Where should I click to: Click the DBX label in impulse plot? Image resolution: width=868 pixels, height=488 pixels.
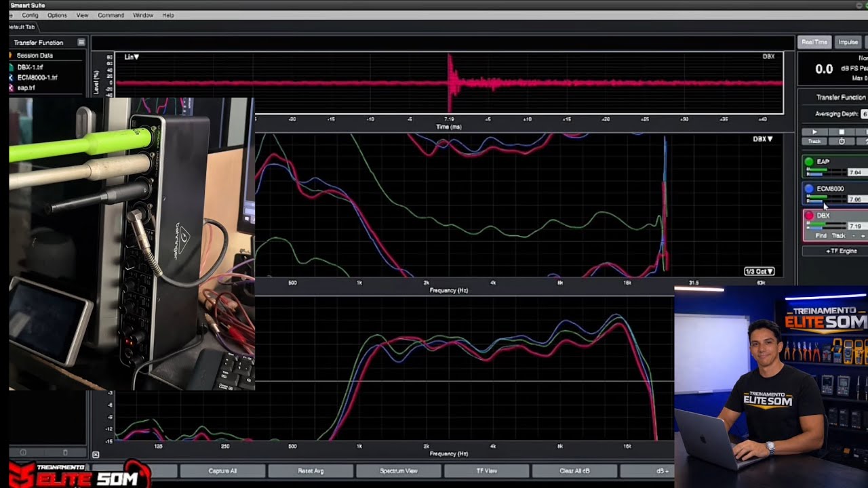pos(768,56)
